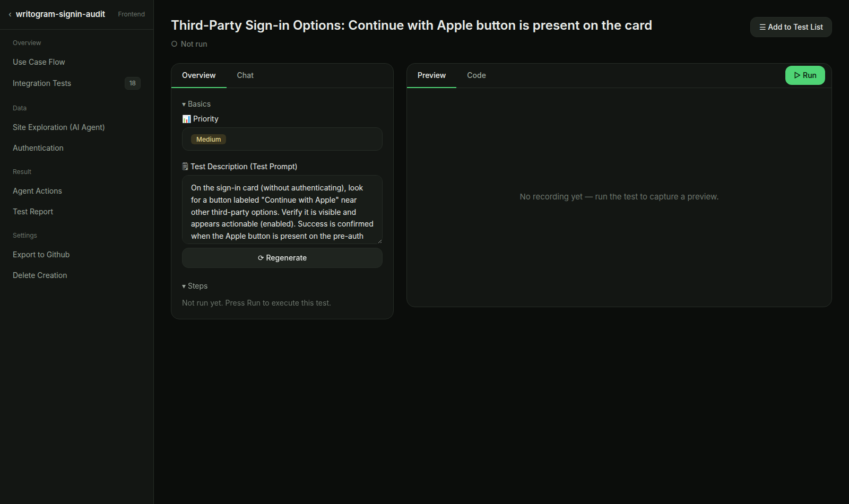Open the Use Case Flow page
This screenshot has width=849, height=504.
(39, 62)
